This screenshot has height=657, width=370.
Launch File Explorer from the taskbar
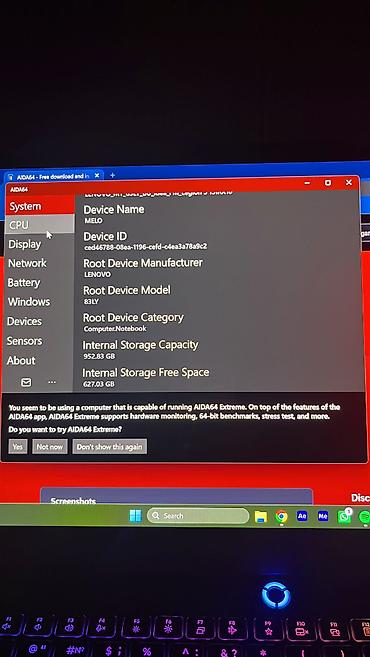261,516
